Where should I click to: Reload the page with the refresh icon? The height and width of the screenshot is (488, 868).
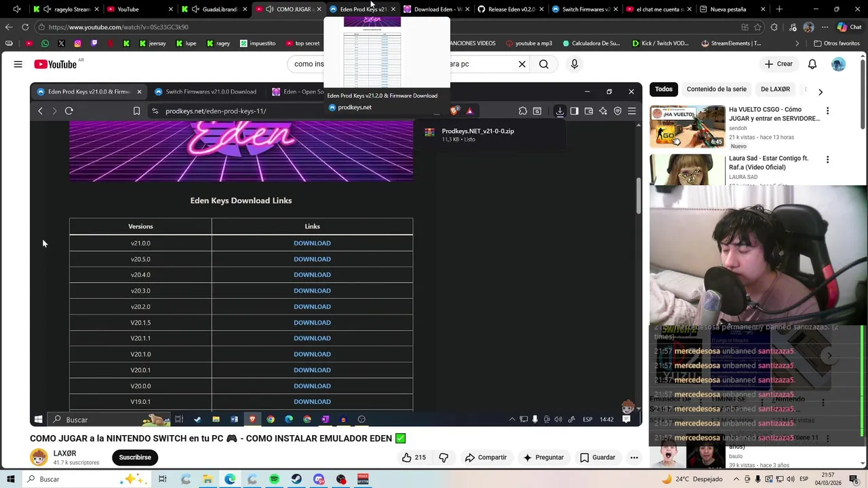point(25,27)
